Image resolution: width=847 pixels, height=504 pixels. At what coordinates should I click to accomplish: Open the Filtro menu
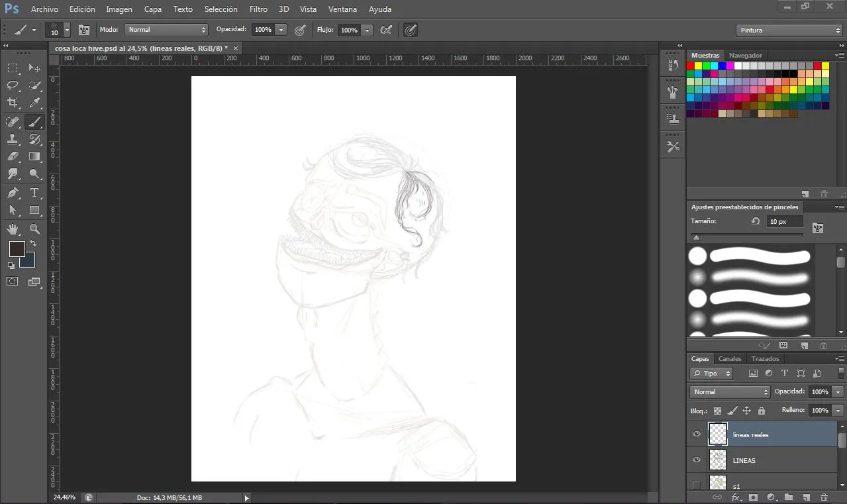259,9
